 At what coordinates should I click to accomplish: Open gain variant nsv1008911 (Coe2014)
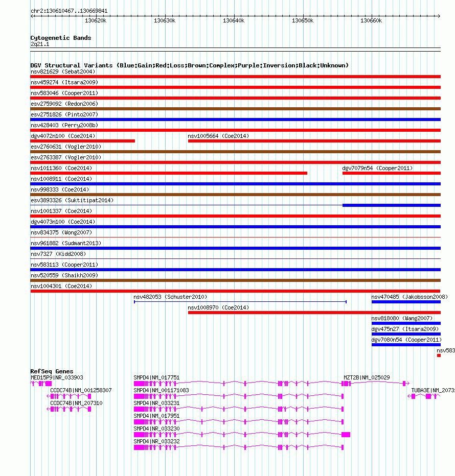click(236, 184)
